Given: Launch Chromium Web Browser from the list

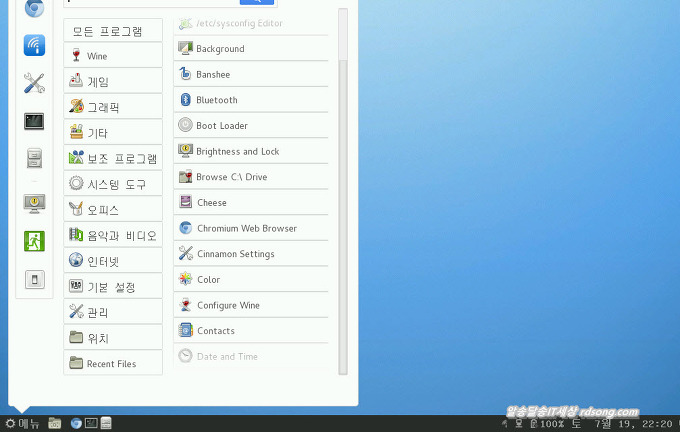Looking at the screenshot, I should (x=251, y=228).
